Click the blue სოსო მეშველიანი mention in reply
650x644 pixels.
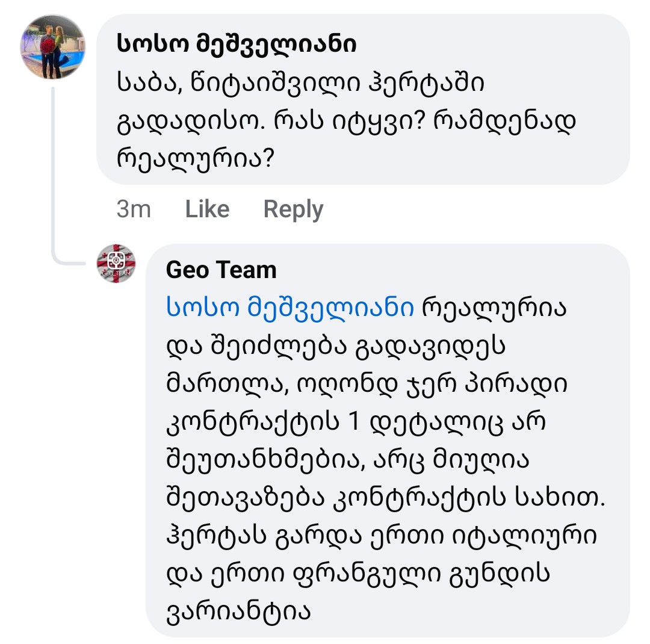(290, 308)
